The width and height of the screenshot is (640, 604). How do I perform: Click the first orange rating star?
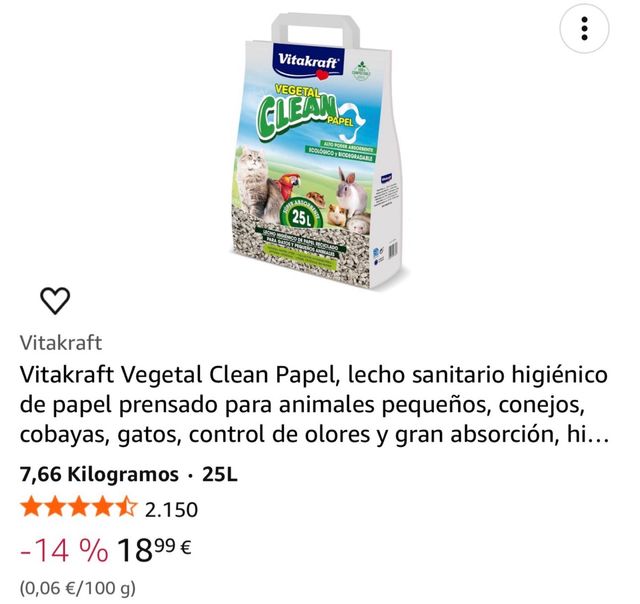pyautogui.click(x=30, y=509)
